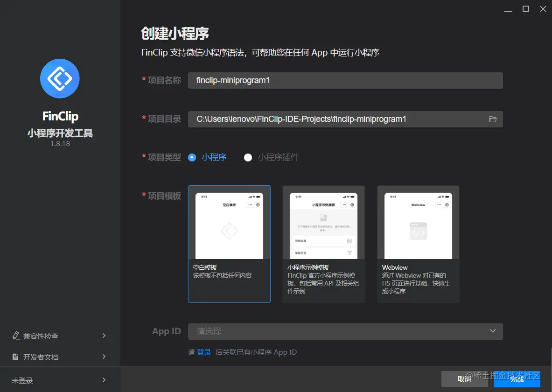Choose the 小程序示例模板 template card
This screenshot has width=552, height=392.
324,244
